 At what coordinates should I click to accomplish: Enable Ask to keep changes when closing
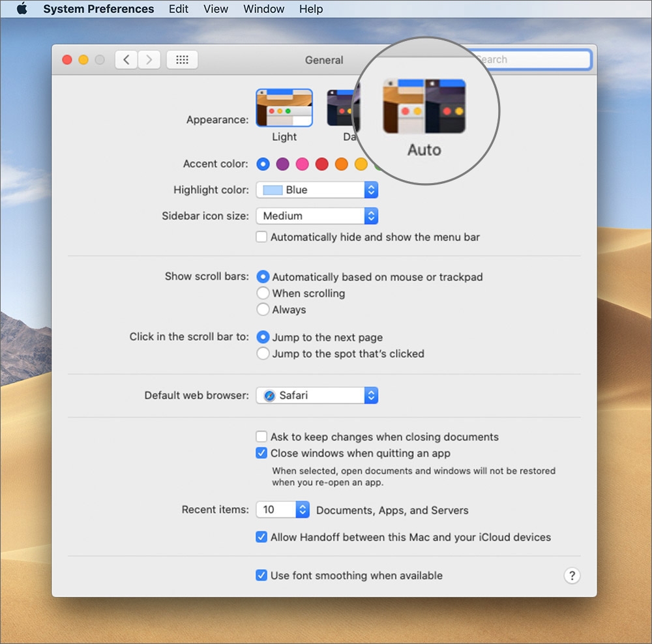pyautogui.click(x=261, y=437)
